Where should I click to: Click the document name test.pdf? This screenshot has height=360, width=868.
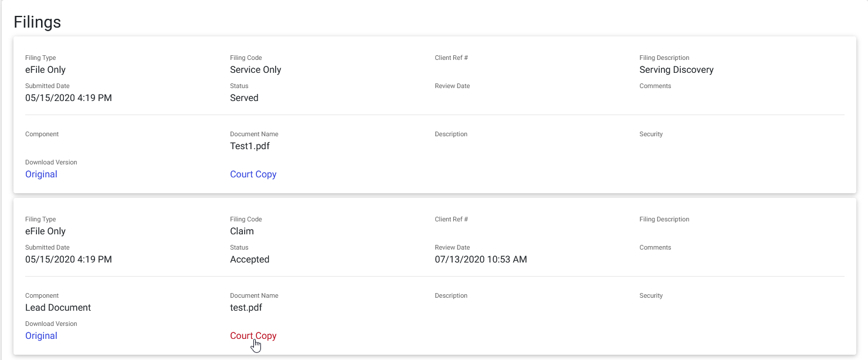pyautogui.click(x=246, y=307)
